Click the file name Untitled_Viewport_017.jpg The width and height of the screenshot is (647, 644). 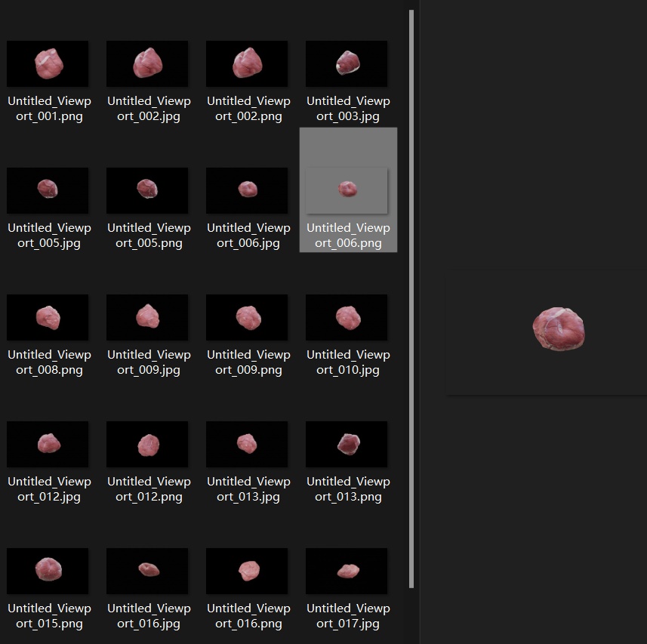348,615
